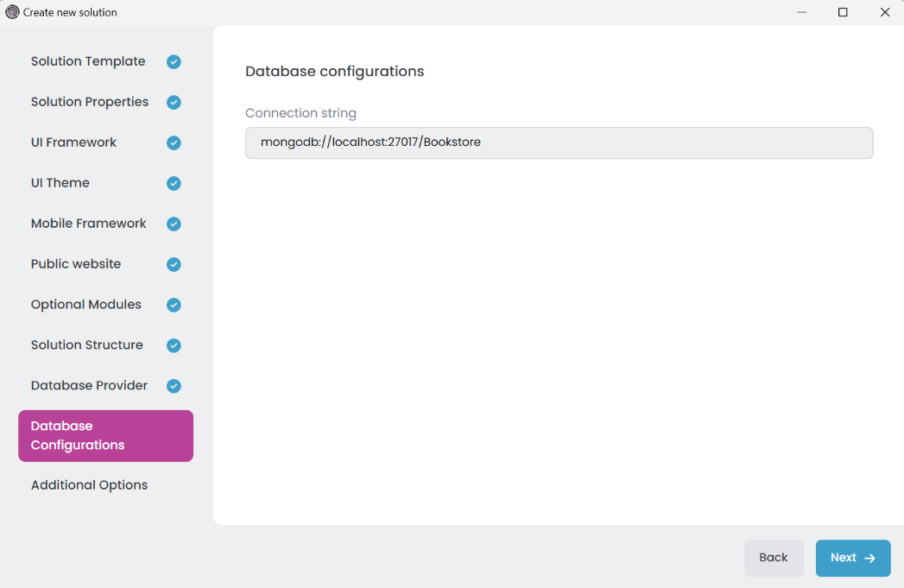Select the Database Provider step
Screen dimensions: 904x588
(x=89, y=386)
